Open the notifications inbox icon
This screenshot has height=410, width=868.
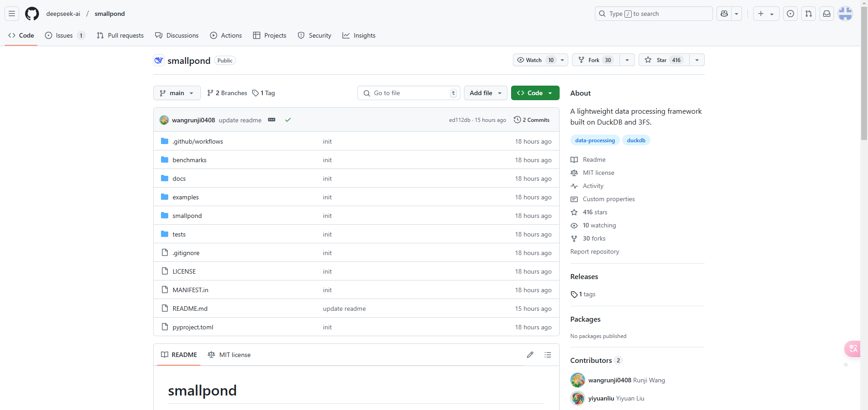826,14
